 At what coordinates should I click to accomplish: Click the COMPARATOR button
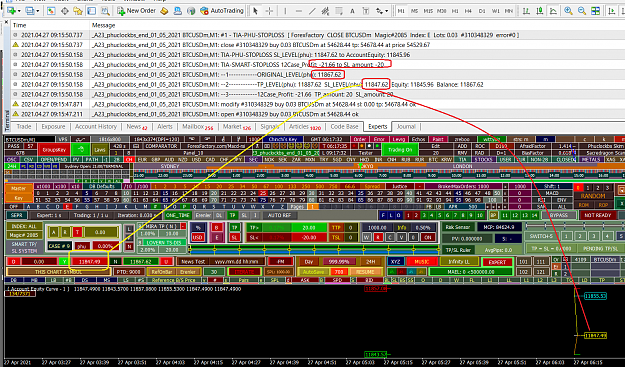point(161,146)
